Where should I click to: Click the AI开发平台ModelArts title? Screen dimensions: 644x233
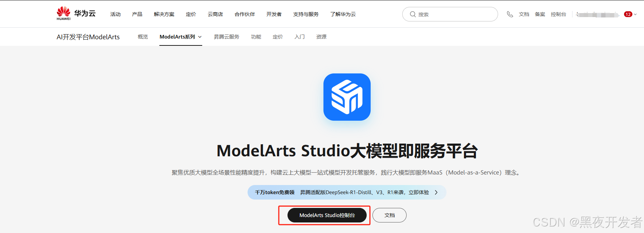coord(88,37)
